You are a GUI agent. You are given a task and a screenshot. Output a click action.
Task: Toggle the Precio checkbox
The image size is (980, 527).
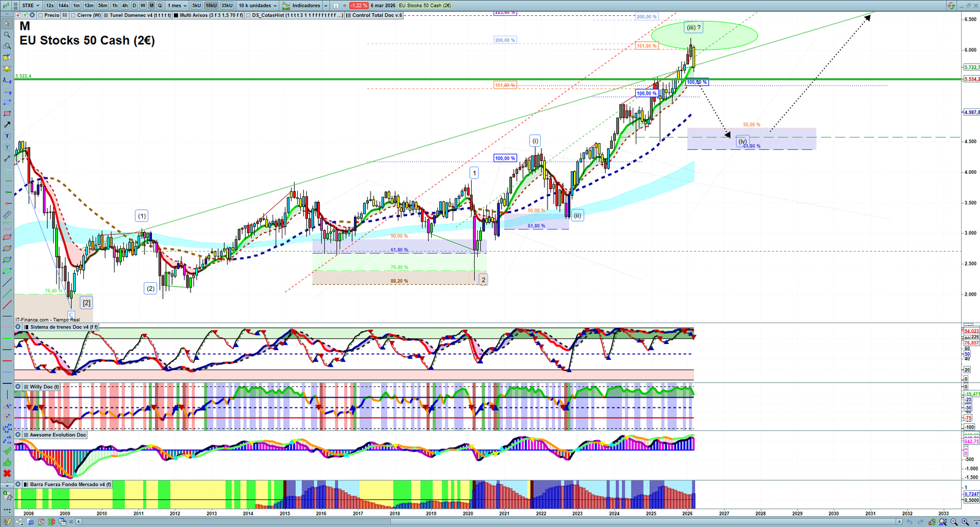pyautogui.click(x=40, y=15)
